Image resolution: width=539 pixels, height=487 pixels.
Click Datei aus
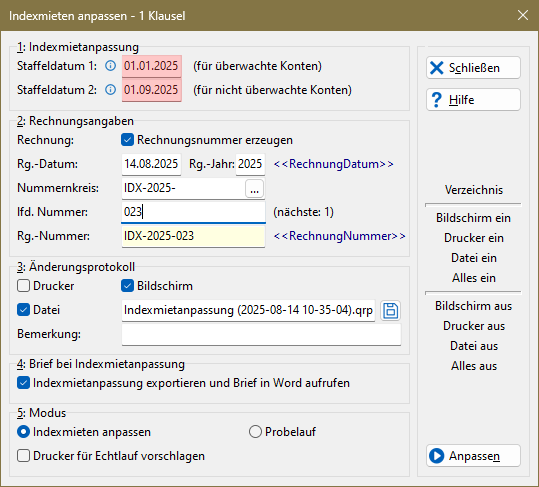click(473, 346)
